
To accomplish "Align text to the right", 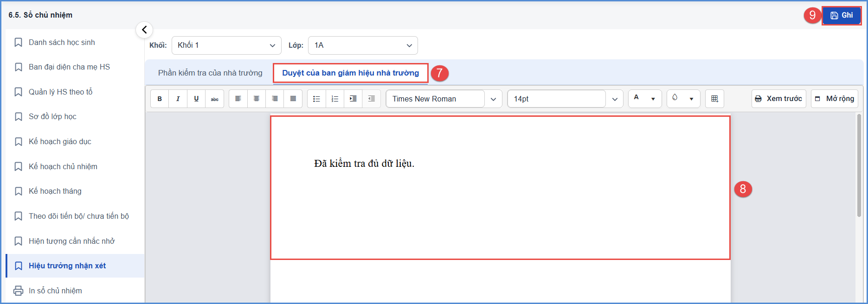I will pos(275,99).
